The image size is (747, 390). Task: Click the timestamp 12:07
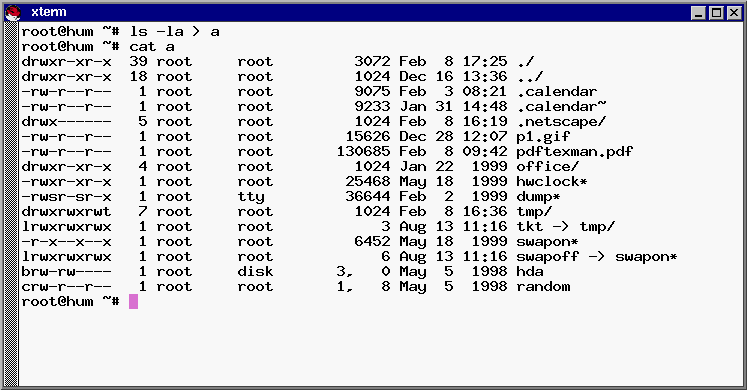485,137
